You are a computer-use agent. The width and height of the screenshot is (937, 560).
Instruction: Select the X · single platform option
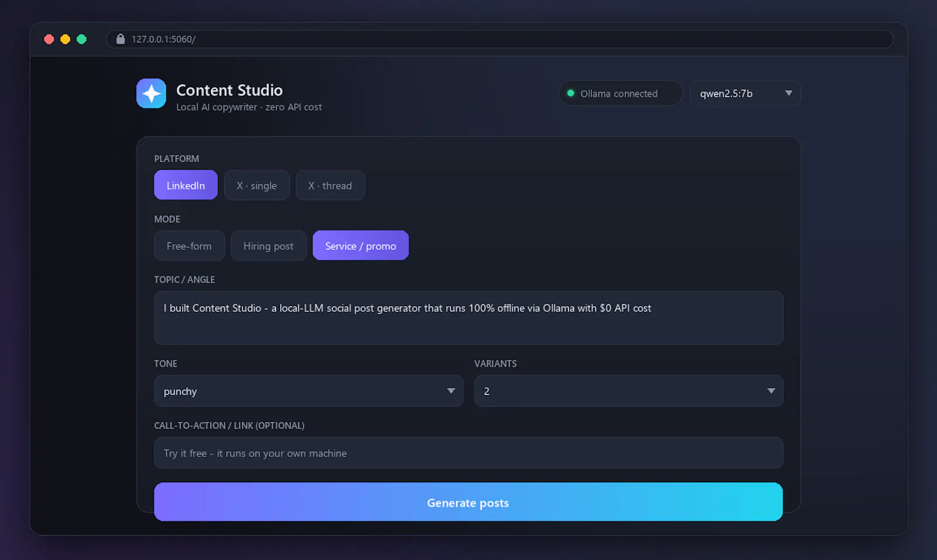[257, 185]
